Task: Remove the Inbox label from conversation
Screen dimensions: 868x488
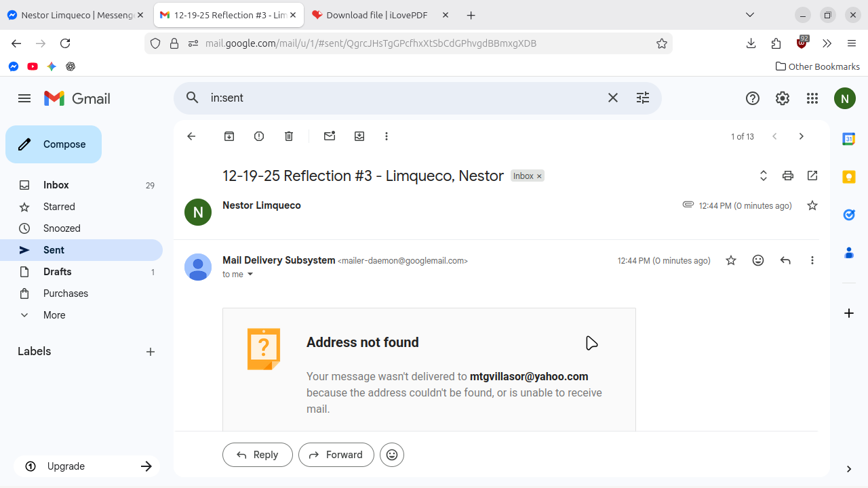Action: [540, 176]
